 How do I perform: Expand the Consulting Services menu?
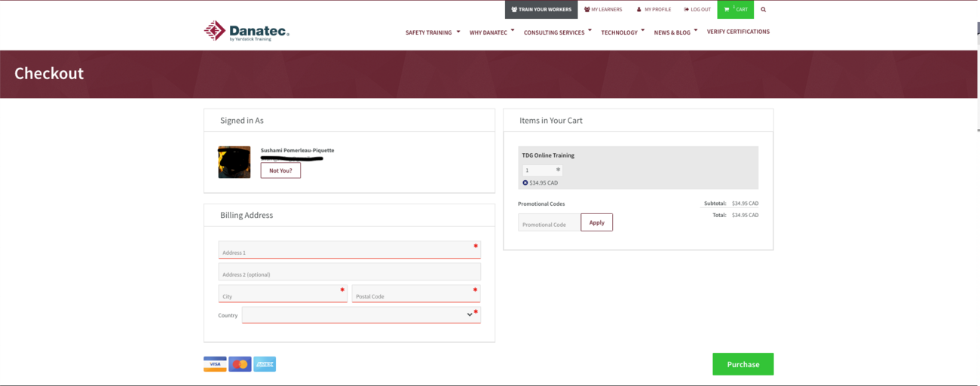(558, 32)
